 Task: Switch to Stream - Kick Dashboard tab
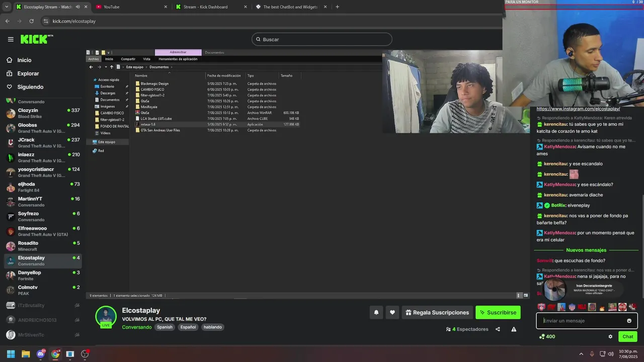212,7
